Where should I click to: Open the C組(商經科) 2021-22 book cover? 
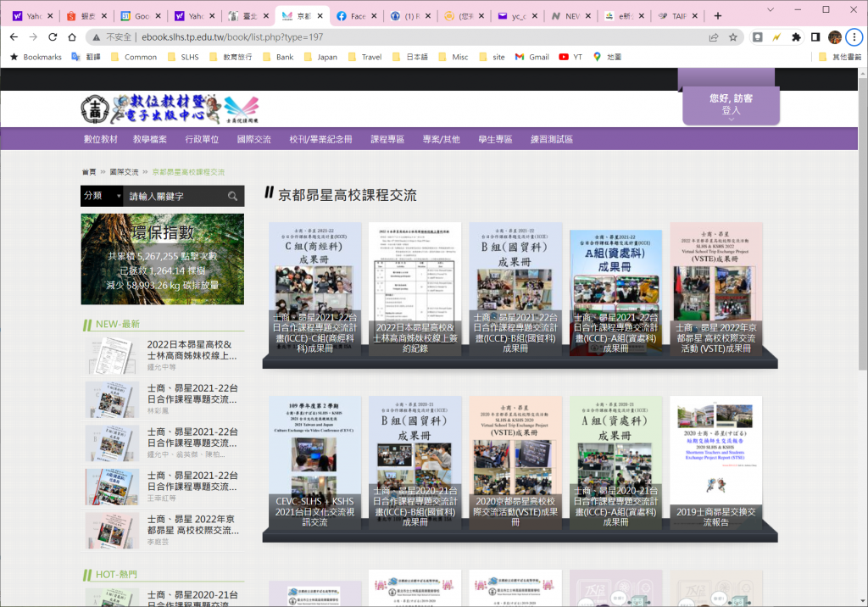[315, 289]
